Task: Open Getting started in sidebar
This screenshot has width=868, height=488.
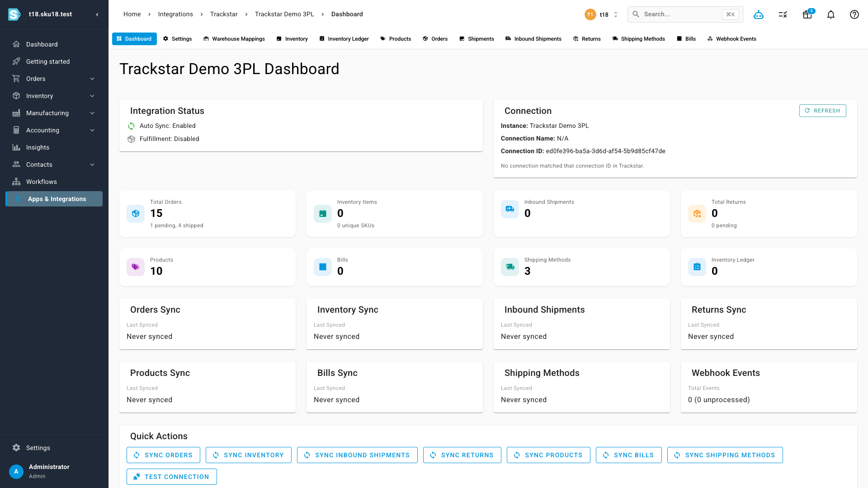Action: tap(54, 61)
